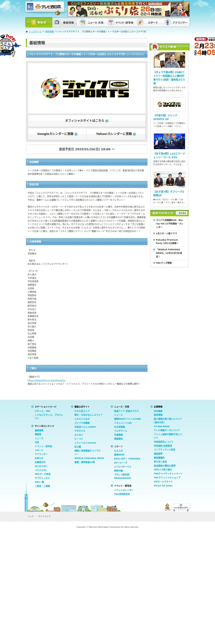
Task: Open the CUBEファミリー recommended program thumbnail
Action: pyautogui.click(x=169, y=60)
